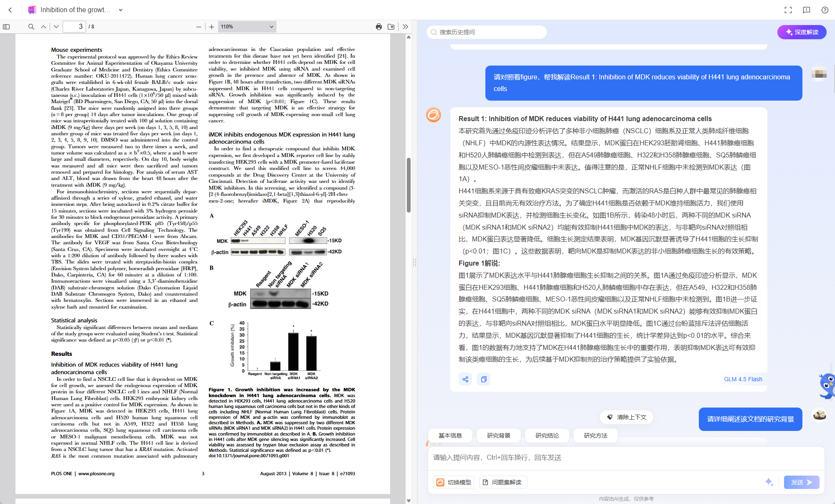The width and height of the screenshot is (835, 504).
Task: Select the 研究方法 tab
Action: (596, 436)
